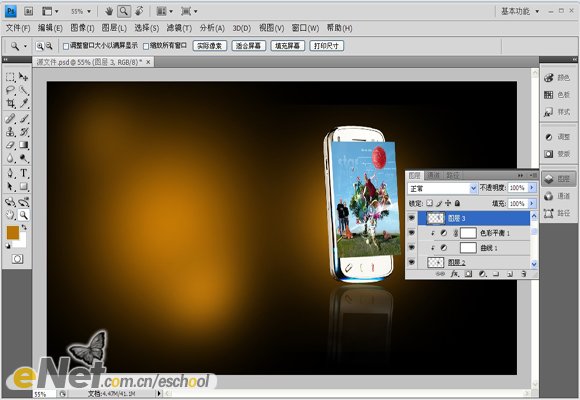Open the blend mode 正常 dropdown
This screenshot has height=400, width=580.
442,188
